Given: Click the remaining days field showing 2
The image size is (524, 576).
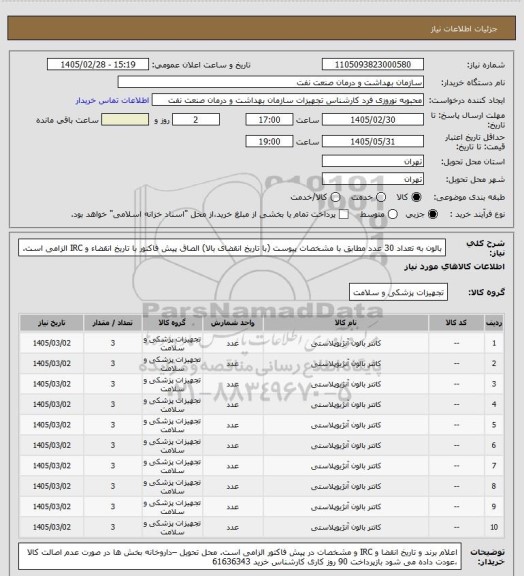Looking at the screenshot, I should [x=196, y=120].
